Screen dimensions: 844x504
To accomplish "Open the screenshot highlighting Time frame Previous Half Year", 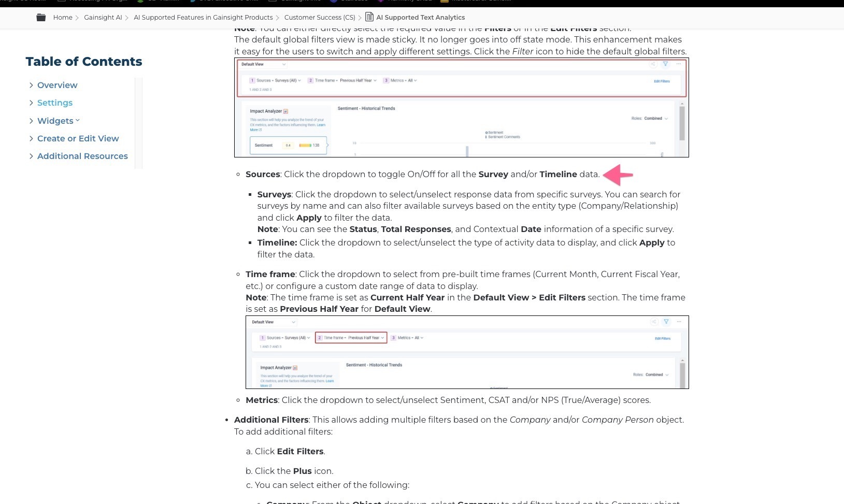I will pyautogui.click(x=467, y=352).
